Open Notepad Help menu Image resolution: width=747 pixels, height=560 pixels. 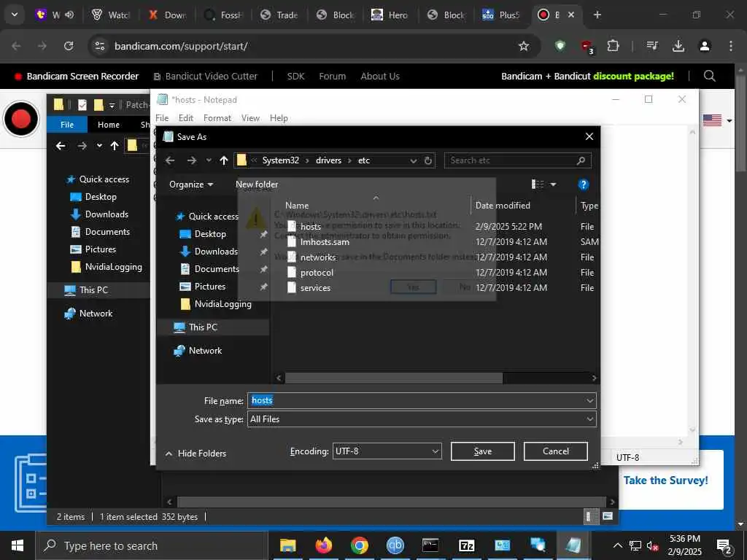(x=279, y=118)
